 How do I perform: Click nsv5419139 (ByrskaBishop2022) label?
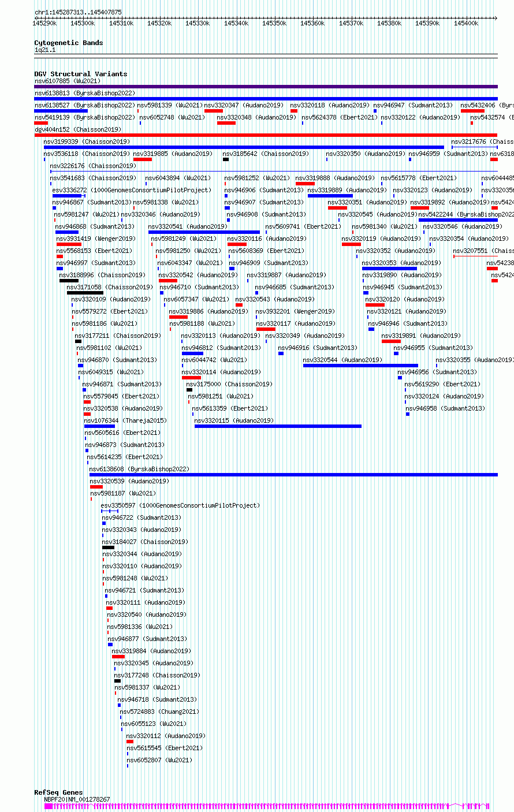coord(84,117)
